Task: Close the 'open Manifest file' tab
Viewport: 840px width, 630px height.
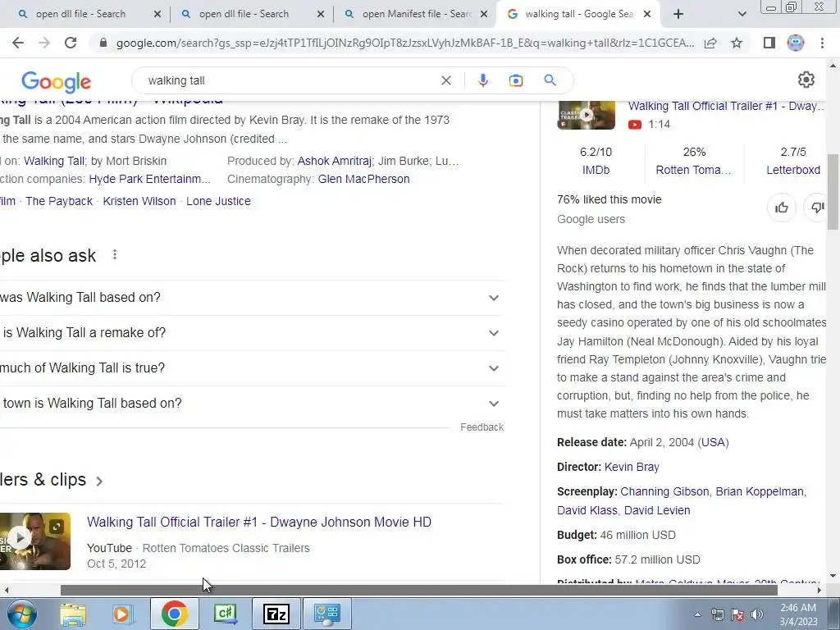Action: point(484,14)
